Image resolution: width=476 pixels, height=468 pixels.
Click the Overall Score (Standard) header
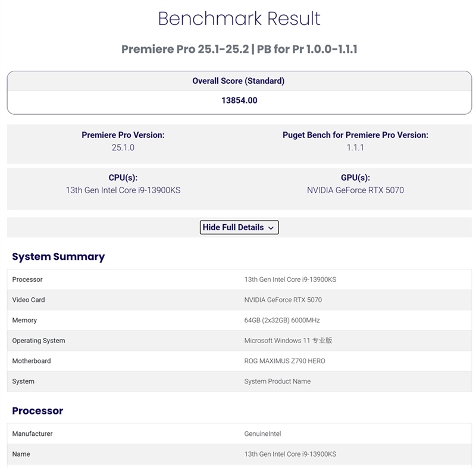pyautogui.click(x=239, y=81)
